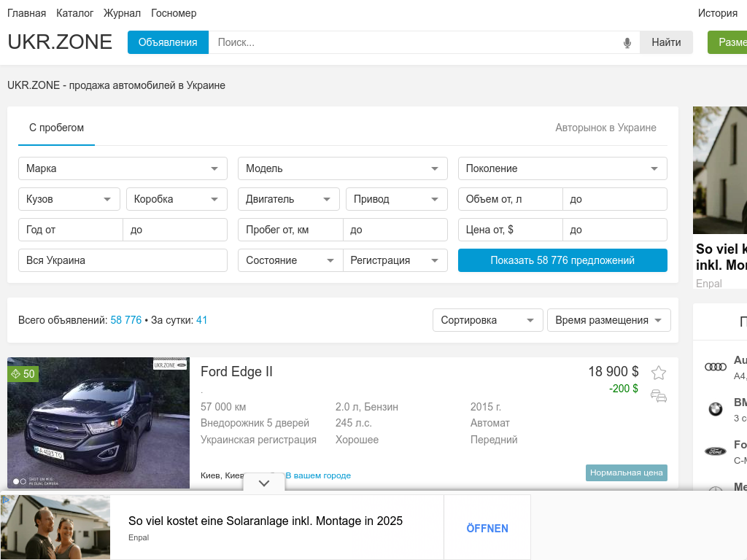
Task: Click the Нормальная цена badge
Action: [x=626, y=472]
